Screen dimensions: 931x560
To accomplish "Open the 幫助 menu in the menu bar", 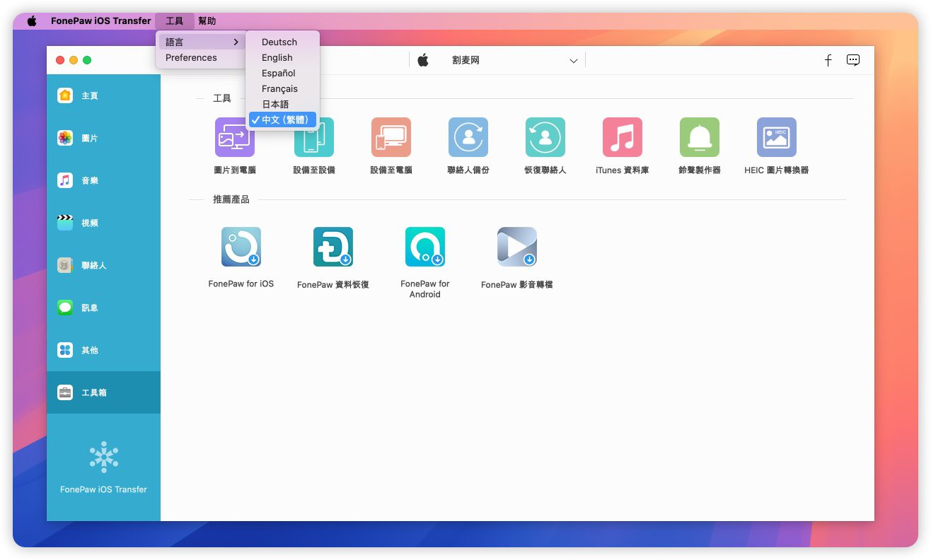I will 207,21.
